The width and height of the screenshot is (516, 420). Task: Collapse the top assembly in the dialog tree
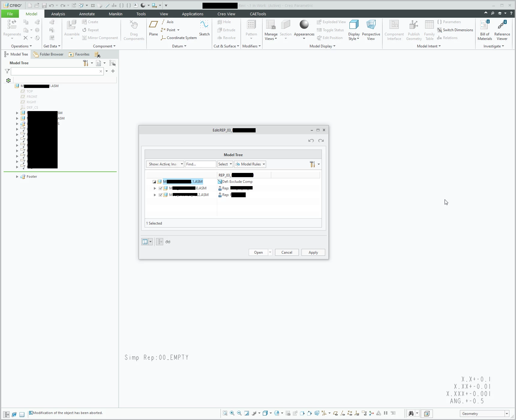[x=154, y=182]
